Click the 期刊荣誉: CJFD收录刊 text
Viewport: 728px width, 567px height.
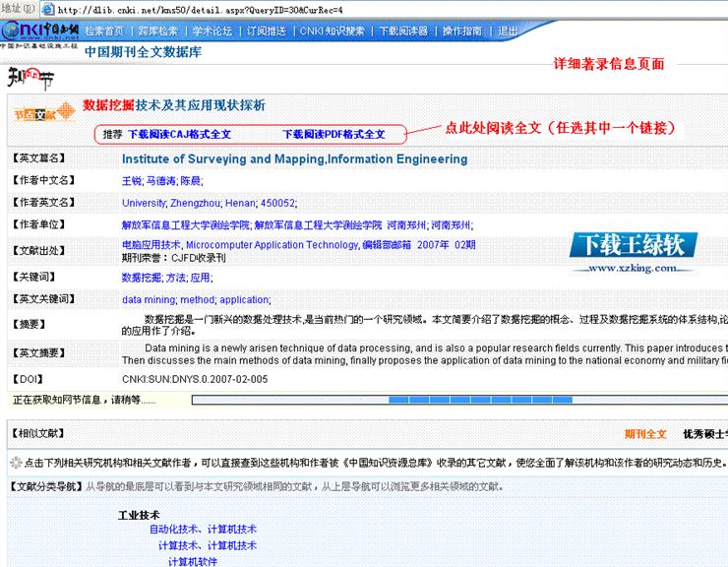tap(174, 258)
